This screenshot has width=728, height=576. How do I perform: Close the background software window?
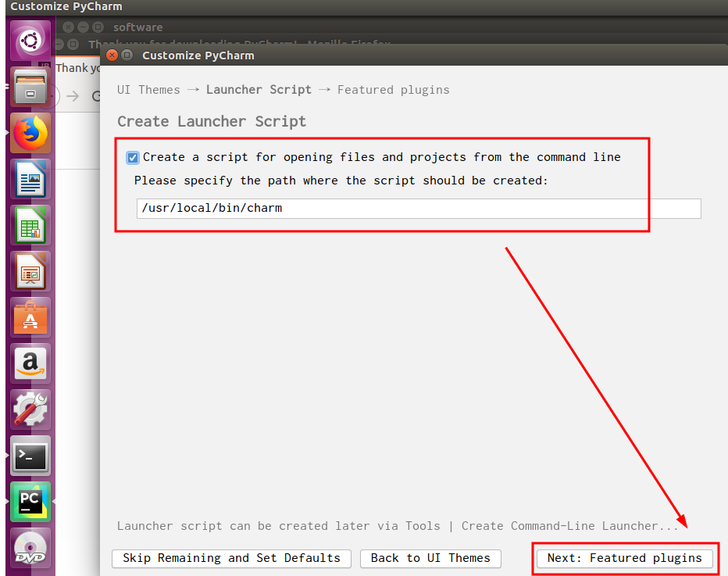point(68,27)
